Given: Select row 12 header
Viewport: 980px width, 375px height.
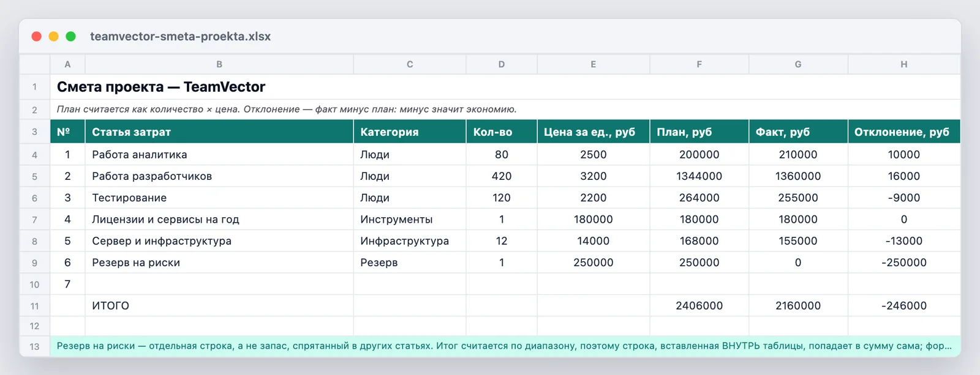Looking at the screenshot, I should click(35, 326).
